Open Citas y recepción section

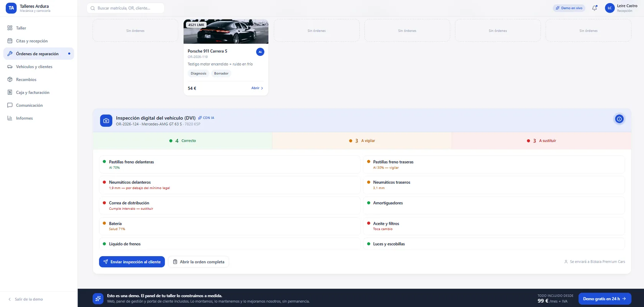pyautogui.click(x=38, y=41)
